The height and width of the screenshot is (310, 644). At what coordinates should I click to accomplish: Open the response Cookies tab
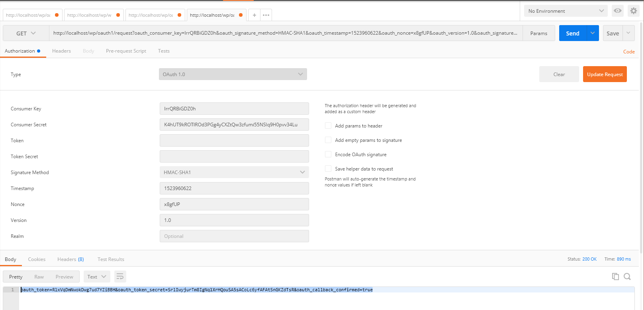37,259
